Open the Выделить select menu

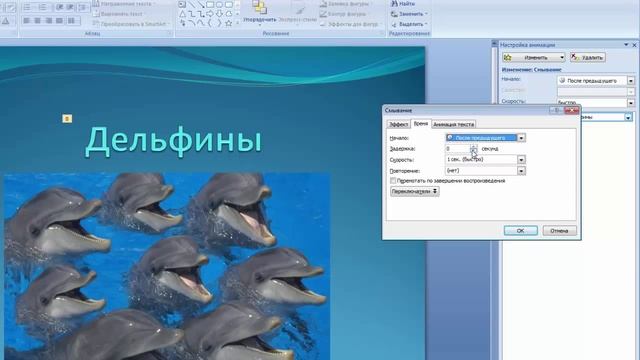[409, 24]
